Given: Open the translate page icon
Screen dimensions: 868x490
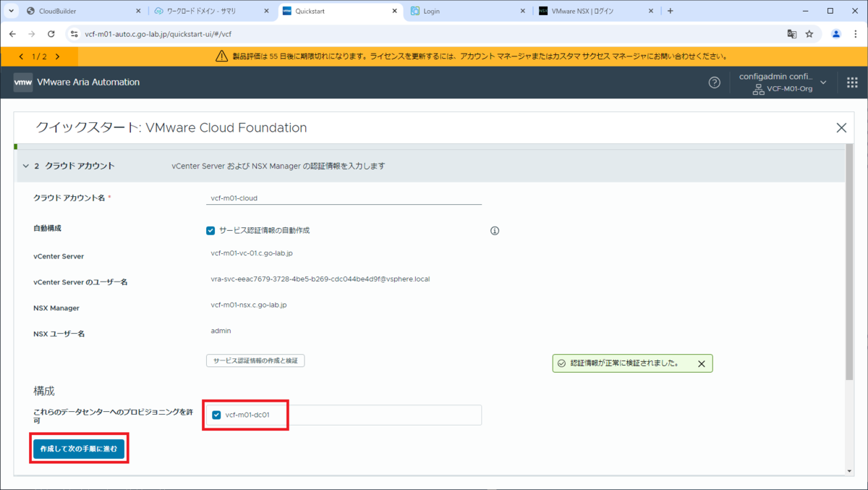Looking at the screenshot, I should point(792,33).
